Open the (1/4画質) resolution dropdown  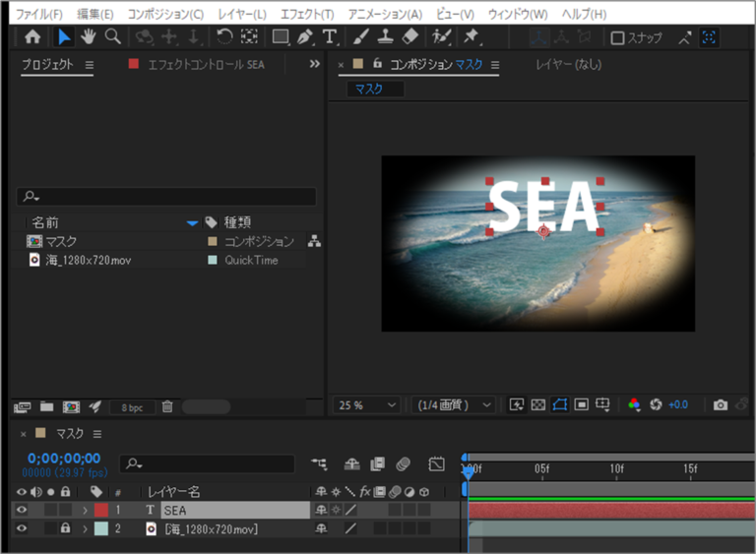(454, 404)
